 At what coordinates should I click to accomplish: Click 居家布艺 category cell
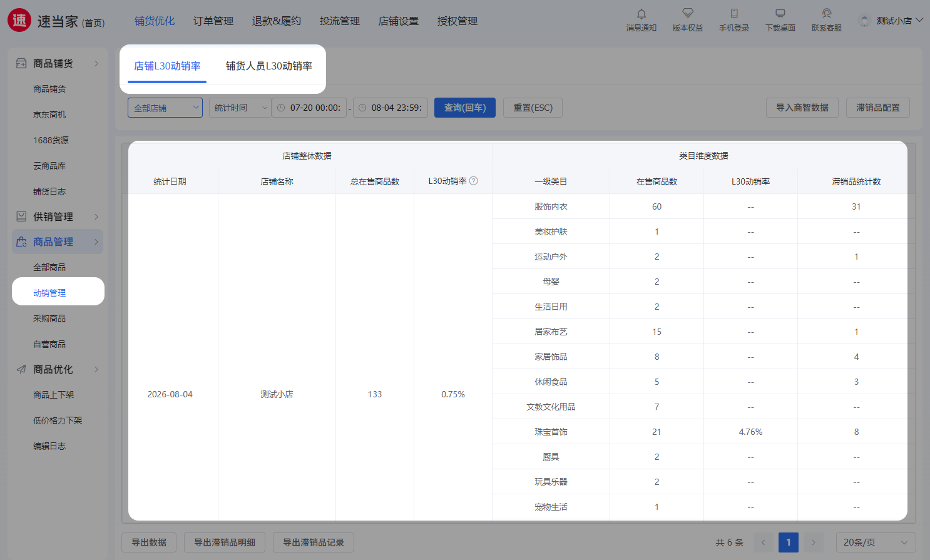coord(551,332)
